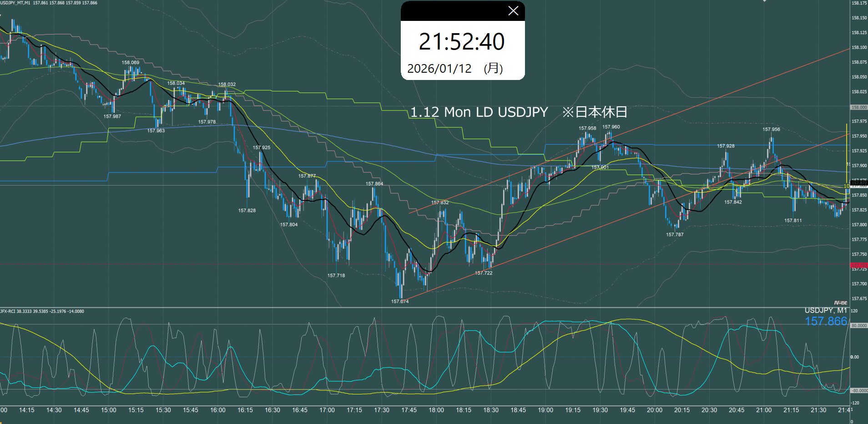Click the blue 157.866 price readout
This screenshot has width=868, height=424.
point(826,321)
